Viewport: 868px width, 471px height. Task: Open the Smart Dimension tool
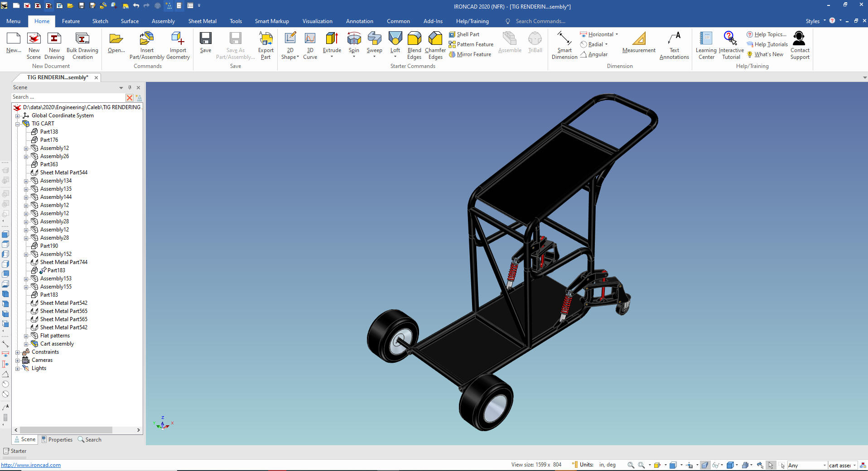(564, 39)
